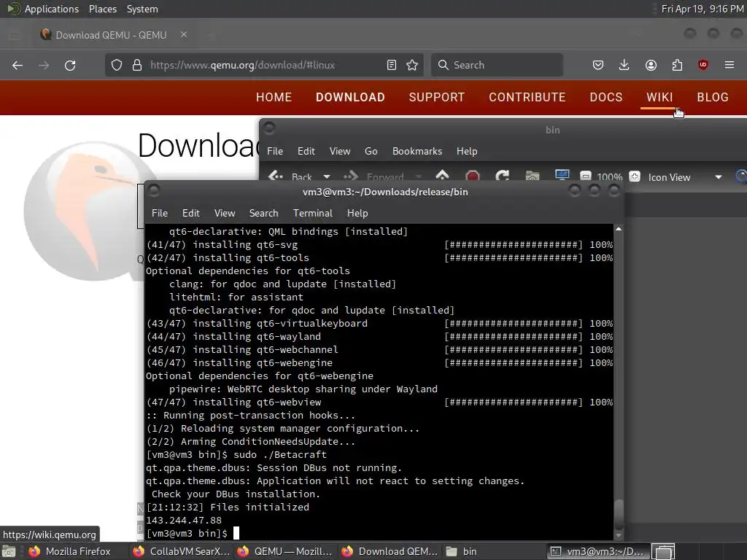Zoom in in file manager
This screenshot has width=747, height=560.
[x=635, y=176]
